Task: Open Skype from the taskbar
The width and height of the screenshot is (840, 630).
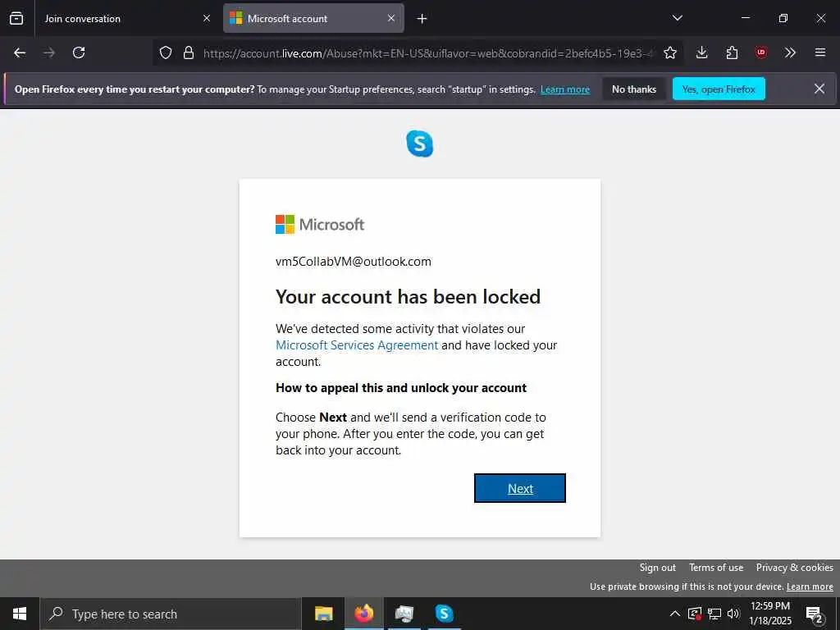Action: point(444,614)
